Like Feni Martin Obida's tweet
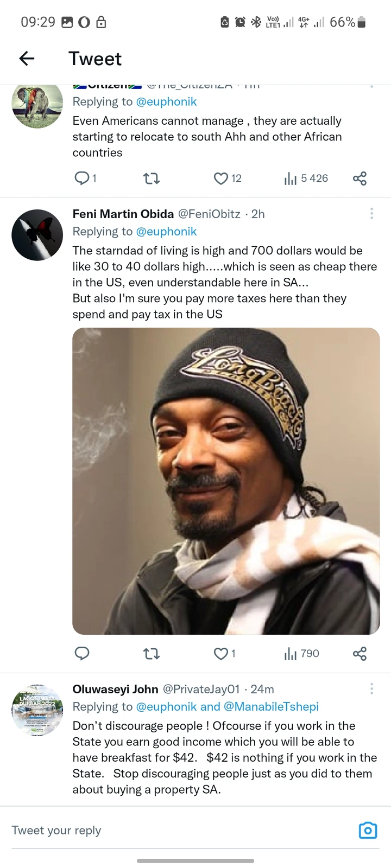This screenshot has height=868, width=391. click(224, 653)
